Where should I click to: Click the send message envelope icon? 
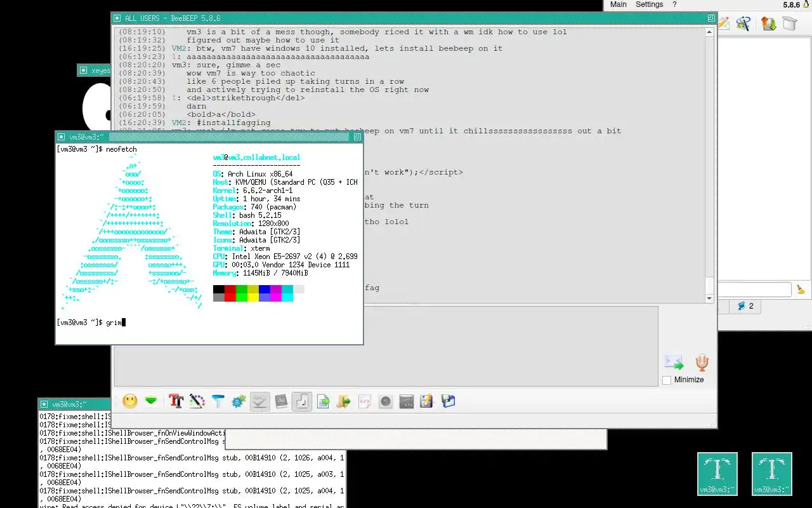674,363
